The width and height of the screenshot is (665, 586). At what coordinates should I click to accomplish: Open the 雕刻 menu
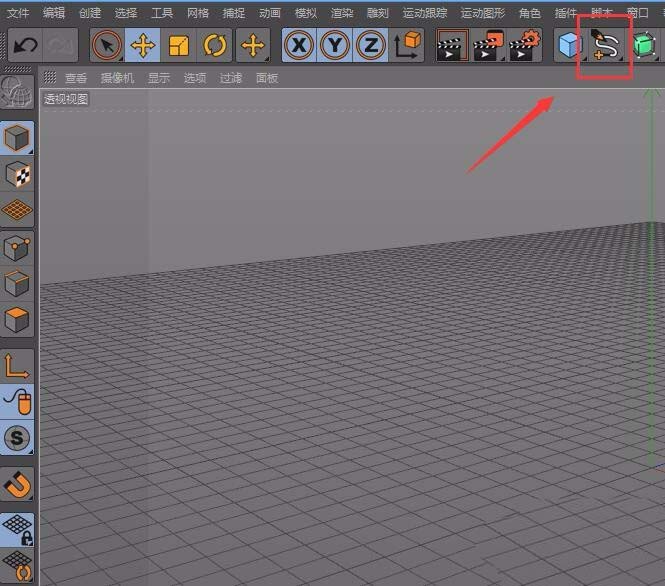point(377,13)
